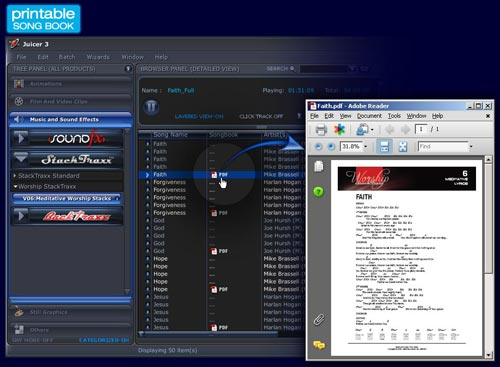Open the Batch menu in Juicer
Image resolution: width=500 pixels, height=367 pixels.
tap(67, 57)
